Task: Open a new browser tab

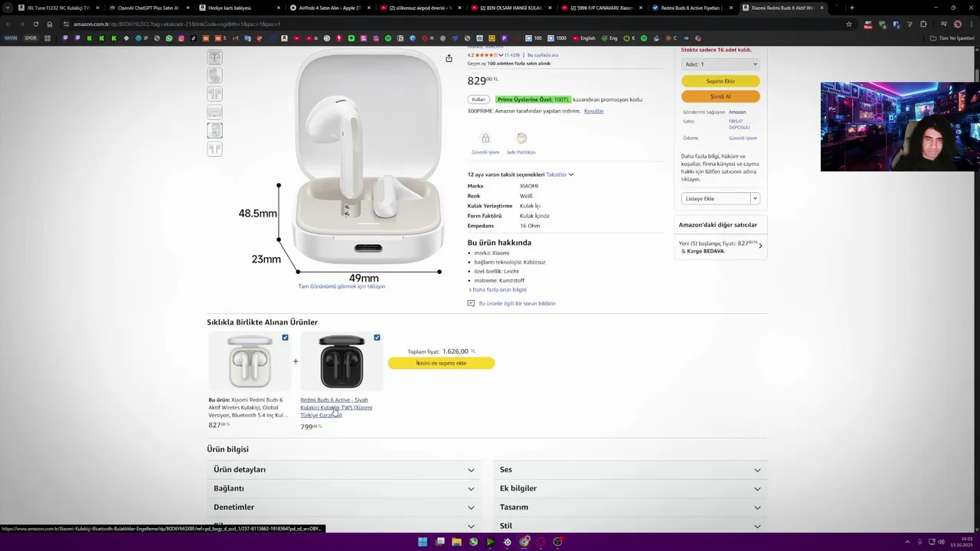Action: (852, 8)
